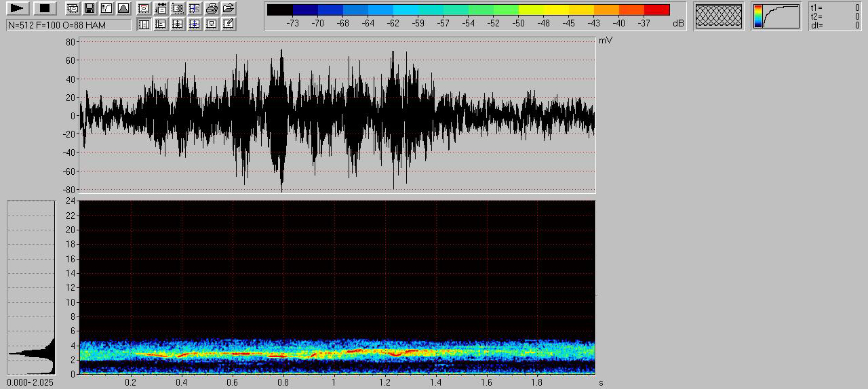This screenshot has height=389, width=868.
Task: Click the pencil edit icon in toolbar
Action: click(x=229, y=24)
